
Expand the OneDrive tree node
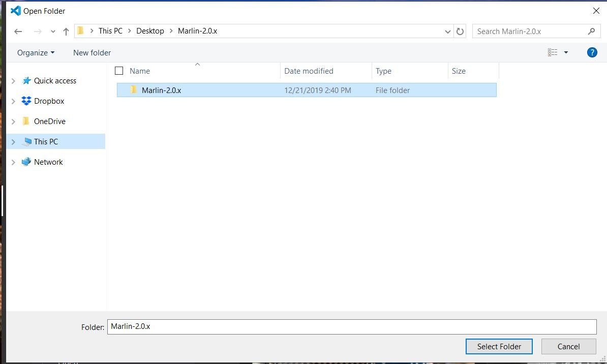tap(13, 122)
